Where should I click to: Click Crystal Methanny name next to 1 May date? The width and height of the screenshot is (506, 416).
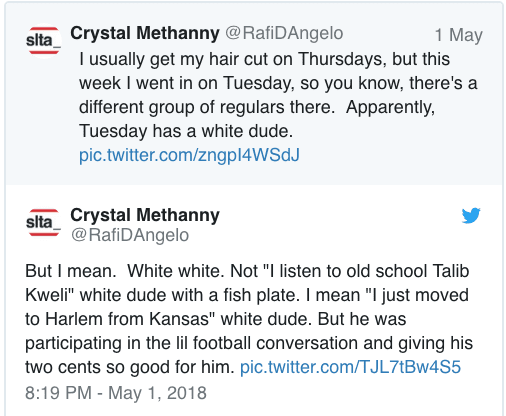[x=145, y=33]
